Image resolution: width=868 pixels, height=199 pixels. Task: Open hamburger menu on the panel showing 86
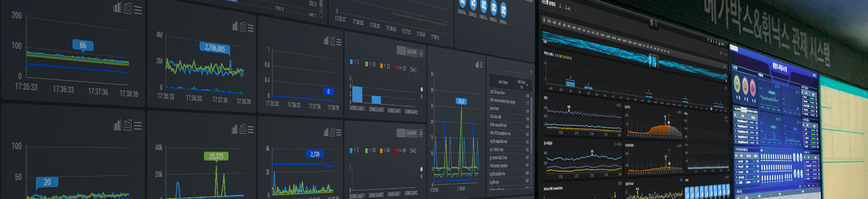tap(138, 10)
